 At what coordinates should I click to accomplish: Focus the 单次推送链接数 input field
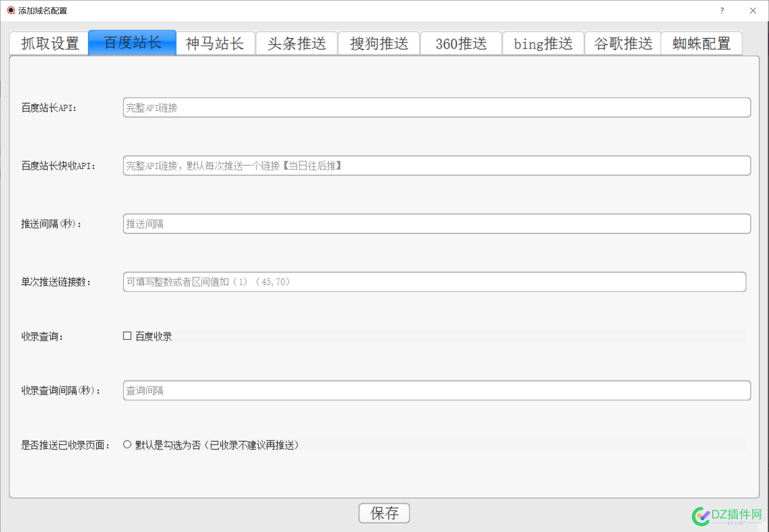pyautogui.click(x=434, y=282)
